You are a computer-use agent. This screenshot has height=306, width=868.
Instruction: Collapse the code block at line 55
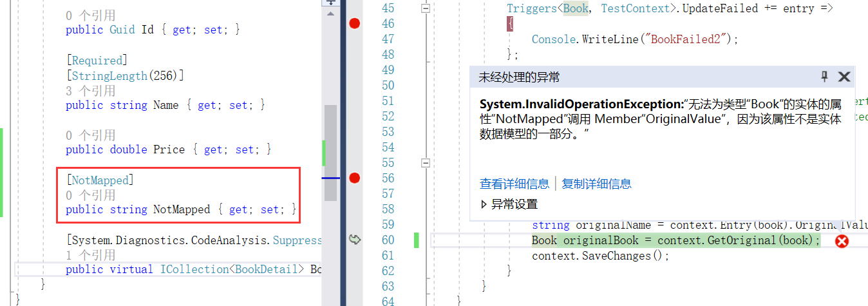click(x=425, y=163)
